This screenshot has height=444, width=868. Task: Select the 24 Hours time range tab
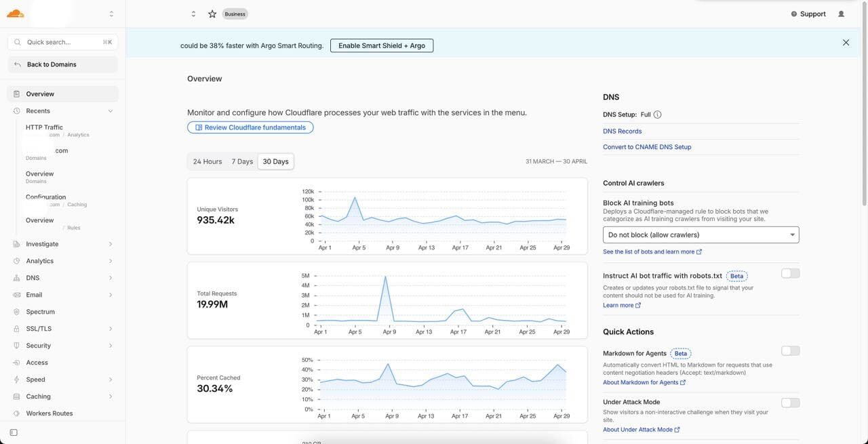coord(208,161)
